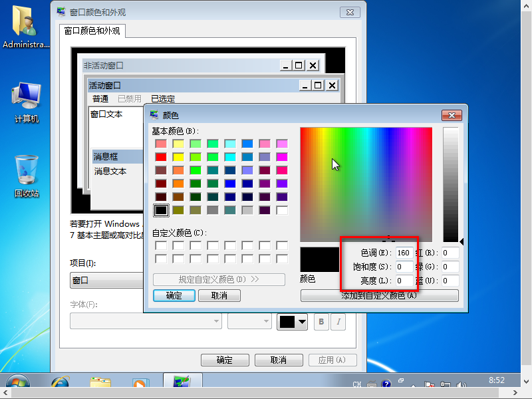The image size is (532, 399).
Task: Open the black font color dropdown
Action: coord(293,322)
